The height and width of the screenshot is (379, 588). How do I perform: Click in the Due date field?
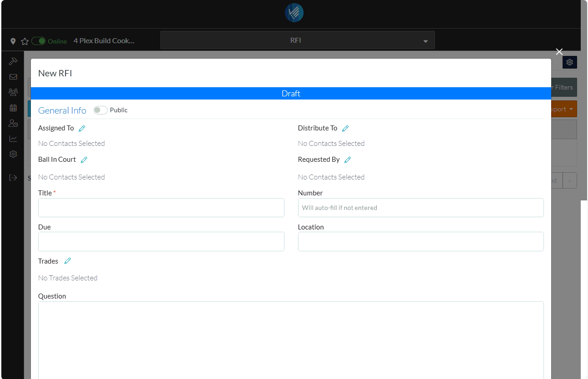click(x=161, y=242)
